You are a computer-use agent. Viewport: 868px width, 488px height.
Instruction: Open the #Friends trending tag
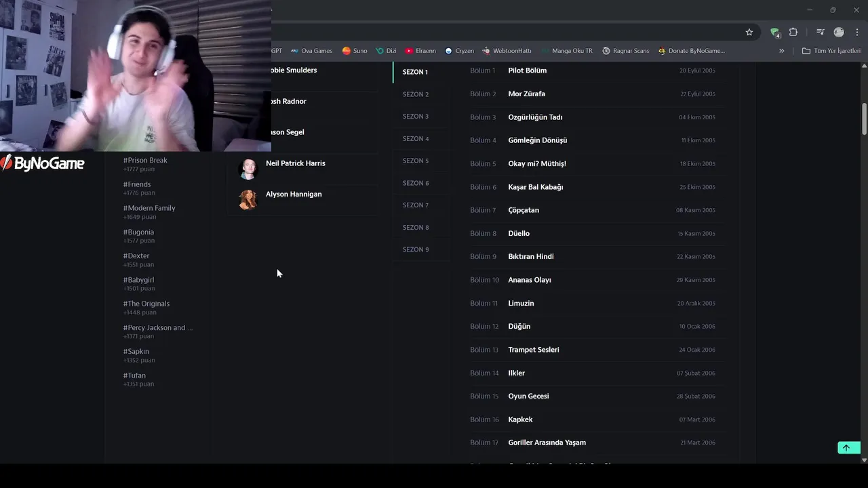point(137,184)
